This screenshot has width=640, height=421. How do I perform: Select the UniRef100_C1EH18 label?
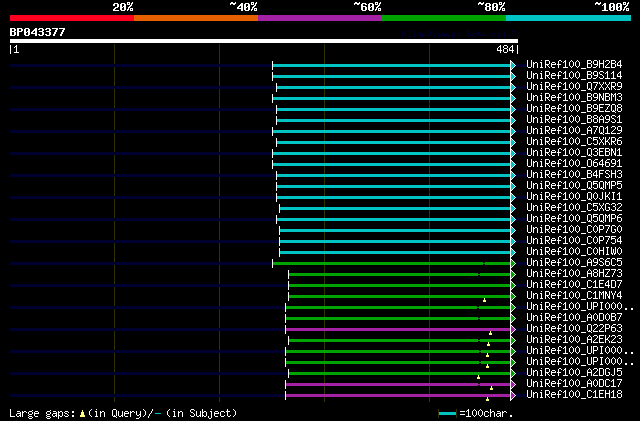pyautogui.click(x=574, y=395)
